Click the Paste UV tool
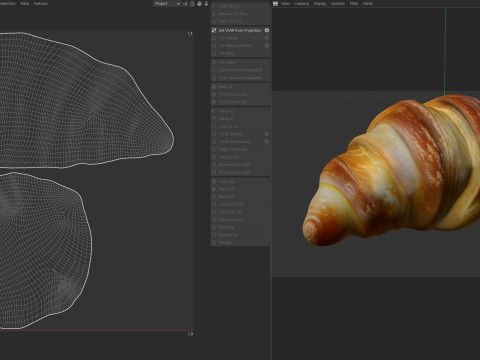 coord(240,189)
